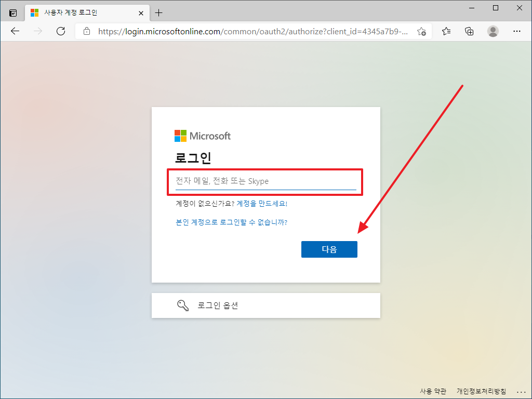Image resolution: width=532 pixels, height=399 pixels.
Task: Open the Favorites list icon
Action: pyautogui.click(x=446, y=31)
